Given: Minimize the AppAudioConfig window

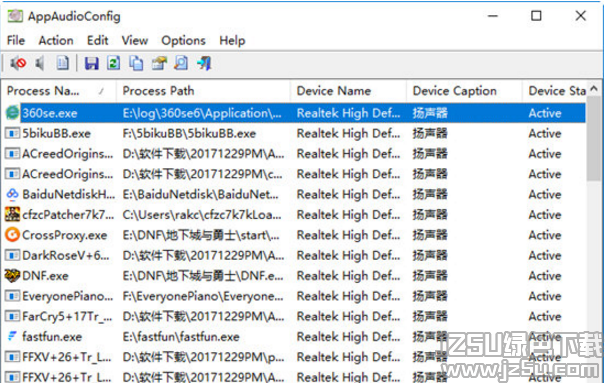Looking at the screenshot, I should [x=493, y=16].
